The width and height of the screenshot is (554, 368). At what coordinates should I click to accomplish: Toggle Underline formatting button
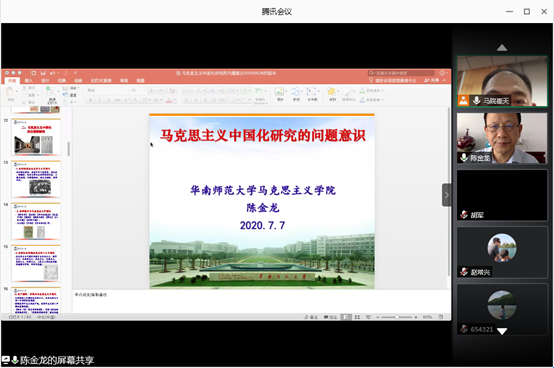pyautogui.click(x=108, y=100)
